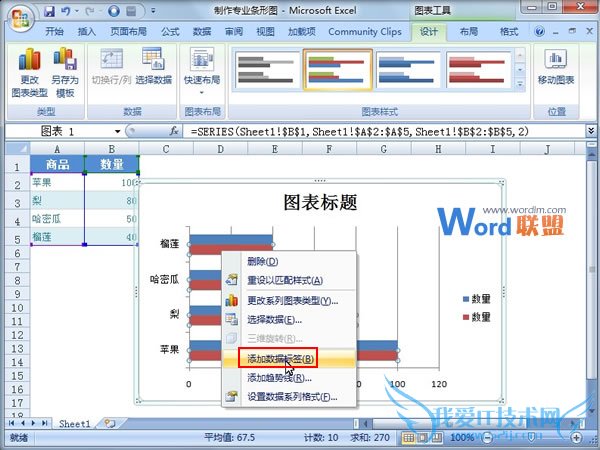Click the chart title 图表标题
This screenshot has width=600, height=450.
320,202
